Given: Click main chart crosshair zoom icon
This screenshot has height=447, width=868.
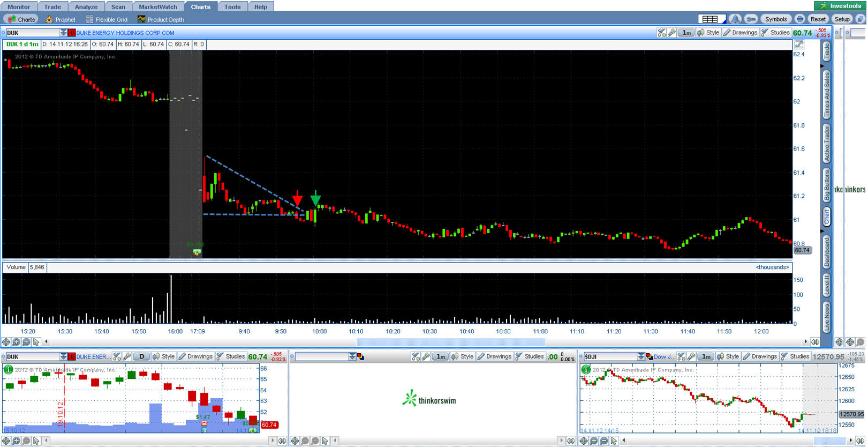Looking at the screenshot, I should 6,342.
